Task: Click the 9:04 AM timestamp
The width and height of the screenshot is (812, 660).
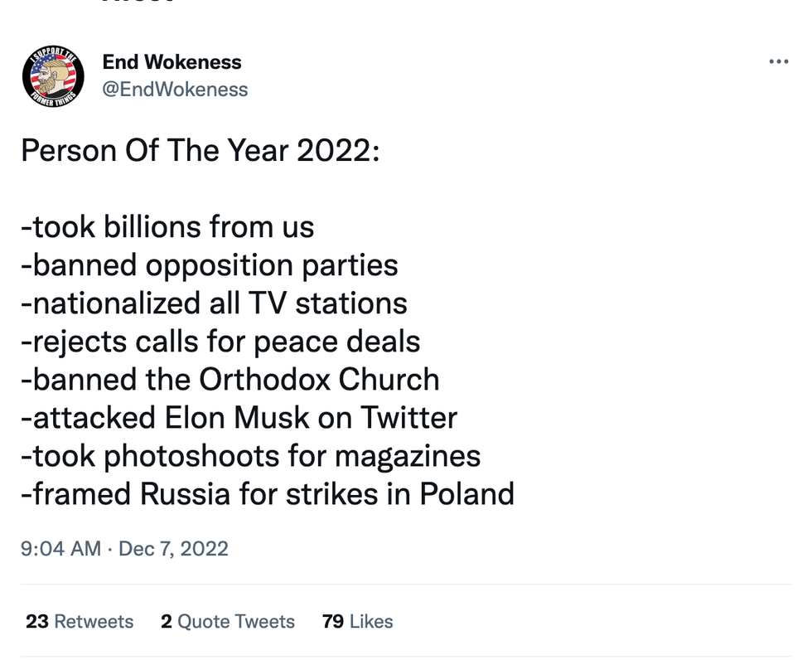Action: point(60,549)
